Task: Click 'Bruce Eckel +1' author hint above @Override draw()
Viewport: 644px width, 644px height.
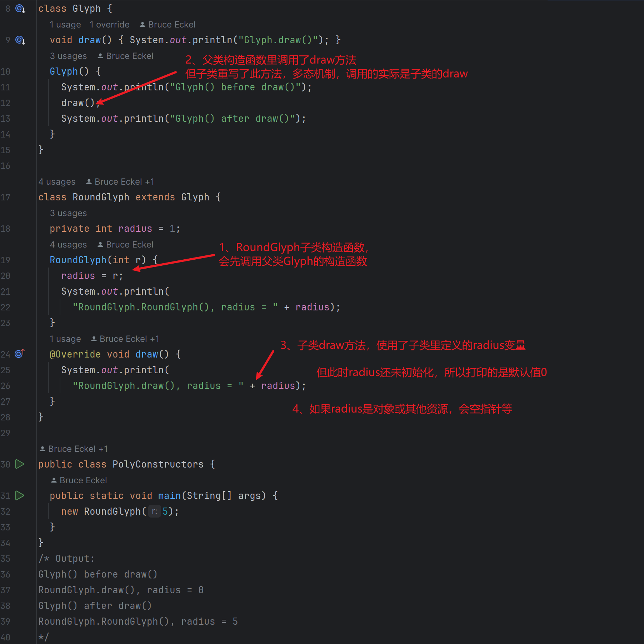Action: (x=125, y=339)
